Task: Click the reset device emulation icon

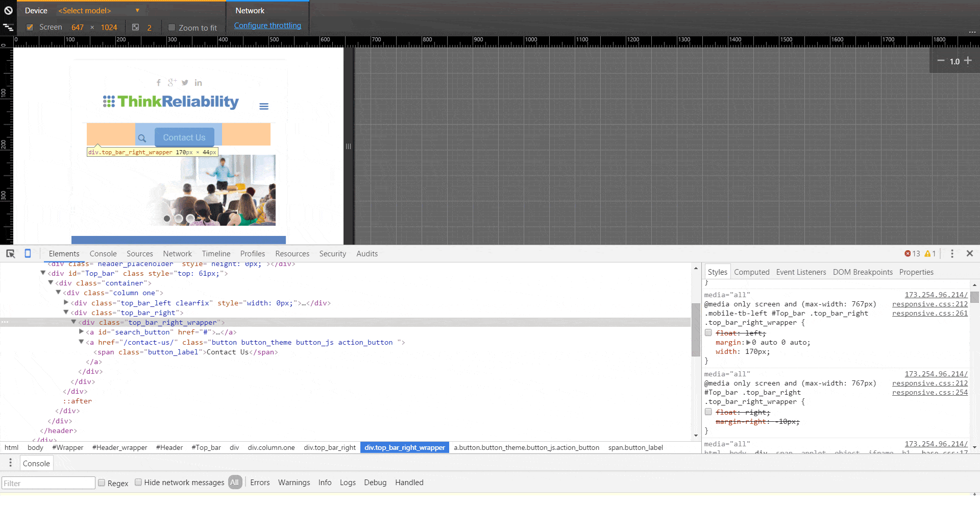Action: tap(8, 10)
